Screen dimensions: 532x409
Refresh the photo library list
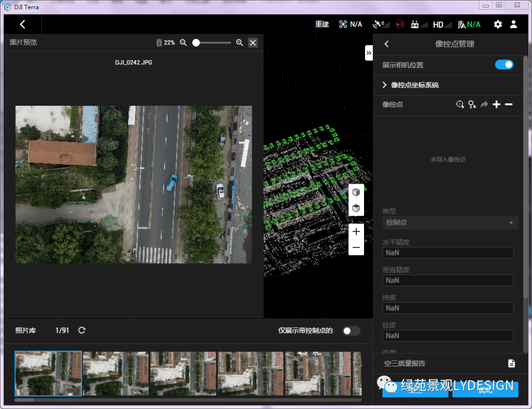82,330
